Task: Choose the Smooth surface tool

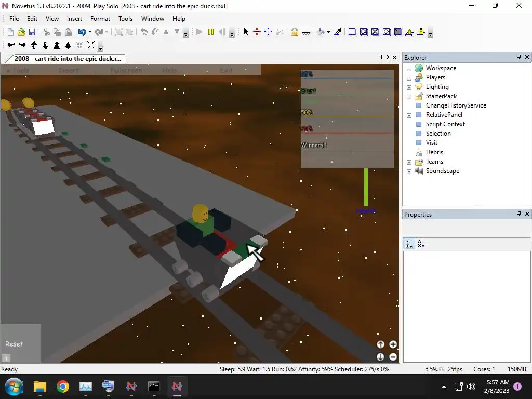Action: point(352,32)
